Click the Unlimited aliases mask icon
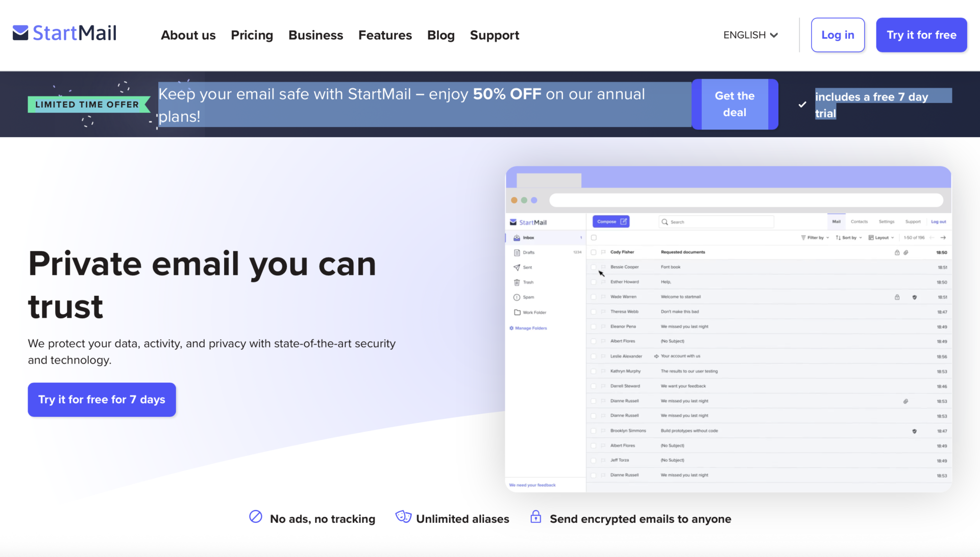 (x=403, y=517)
